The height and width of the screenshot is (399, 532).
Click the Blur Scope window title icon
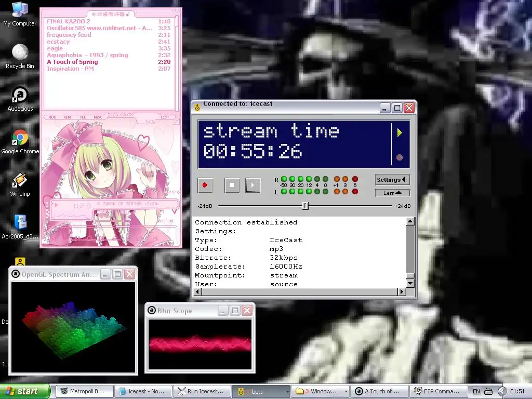[x=152, y=311]
